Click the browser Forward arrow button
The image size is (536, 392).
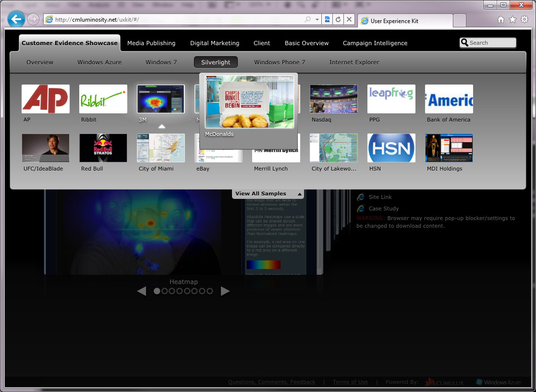point(33,19)
